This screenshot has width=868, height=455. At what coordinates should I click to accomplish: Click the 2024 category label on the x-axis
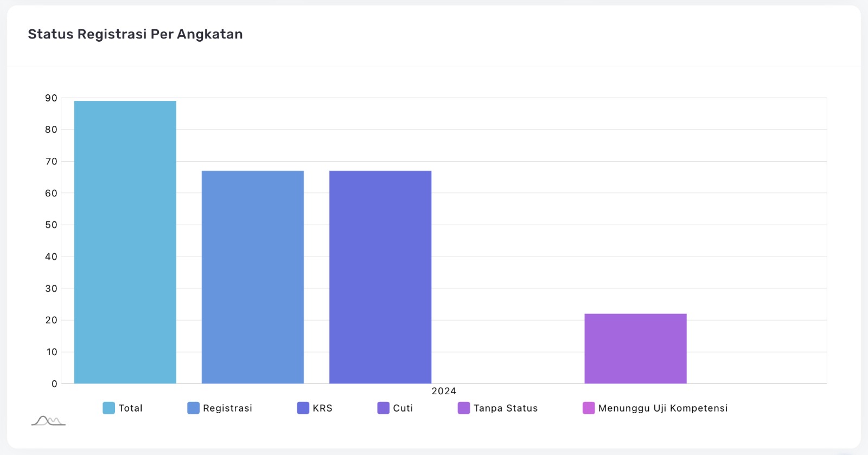pos(444,391)
